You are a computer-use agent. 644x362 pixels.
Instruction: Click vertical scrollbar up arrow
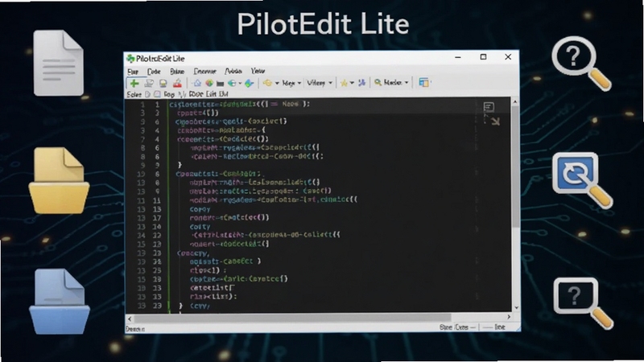[x=515, y=101]
